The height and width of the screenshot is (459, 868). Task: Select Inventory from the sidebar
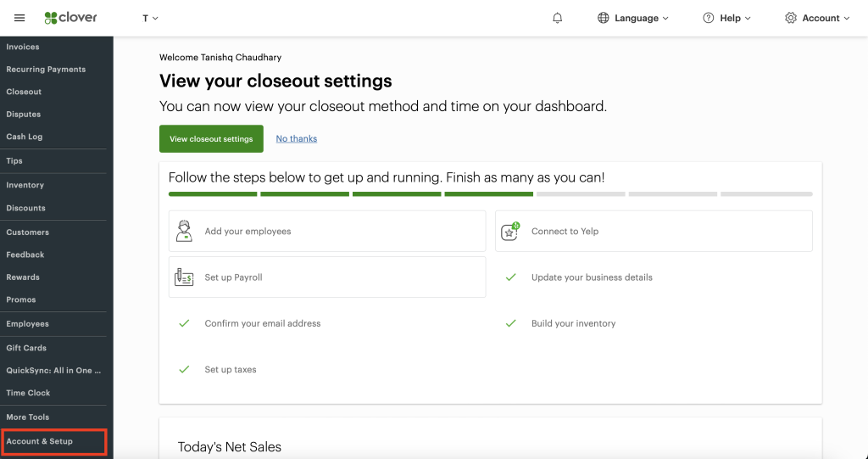pyautogui.click(x=25, y=185)
